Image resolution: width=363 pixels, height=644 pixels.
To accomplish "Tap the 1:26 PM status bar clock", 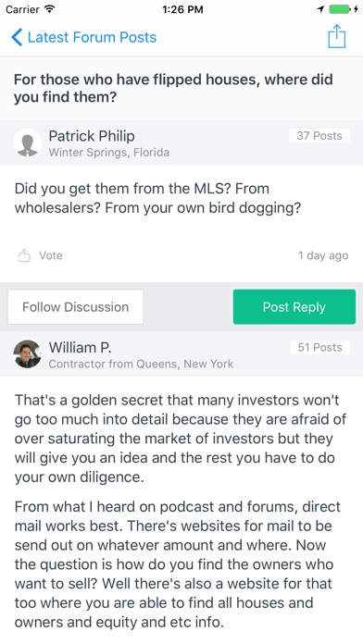I will [x=182, y=9].
